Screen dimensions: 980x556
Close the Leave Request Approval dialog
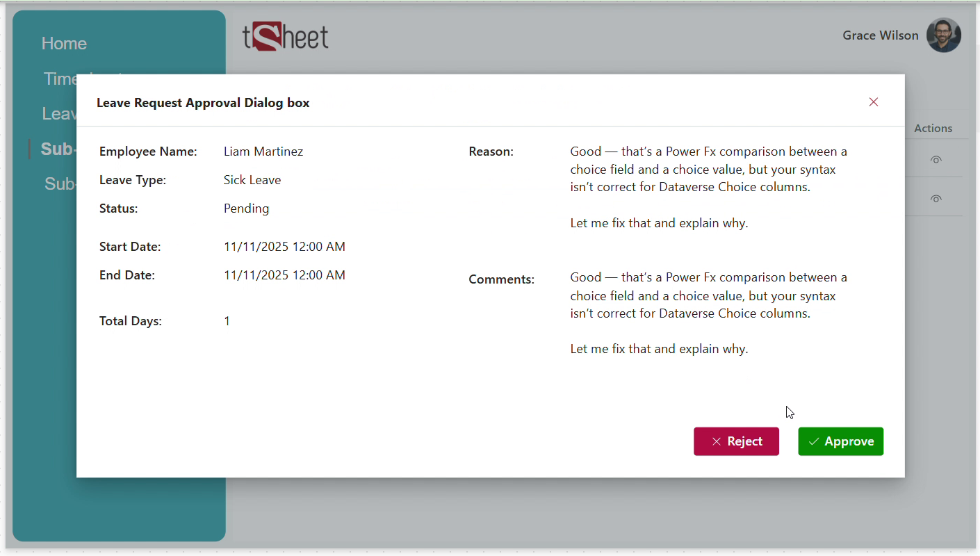point(874,102)
